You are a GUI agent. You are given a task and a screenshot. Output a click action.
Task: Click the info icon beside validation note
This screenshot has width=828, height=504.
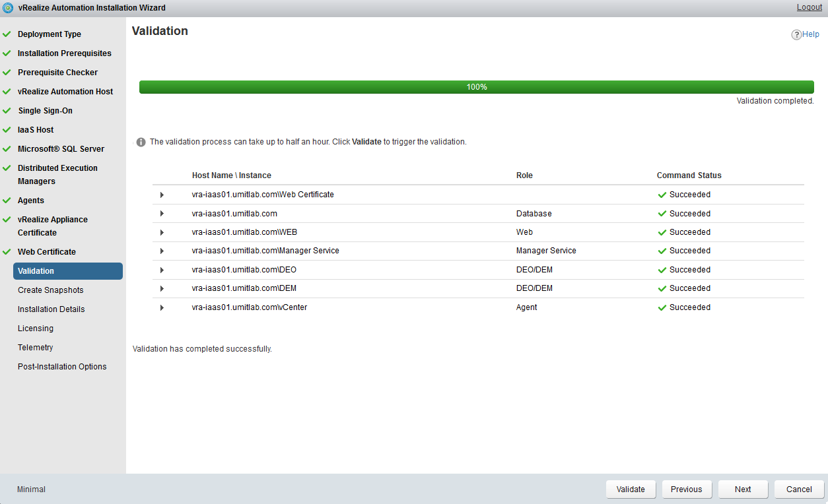click(x=141, y=142)
